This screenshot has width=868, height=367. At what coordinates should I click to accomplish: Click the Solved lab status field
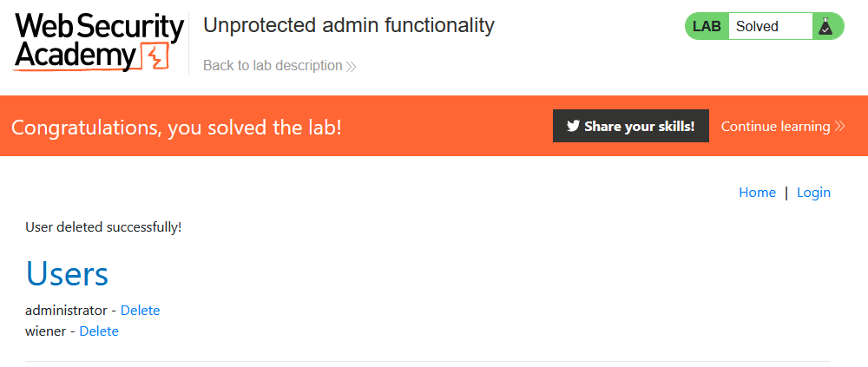(769, 27)
